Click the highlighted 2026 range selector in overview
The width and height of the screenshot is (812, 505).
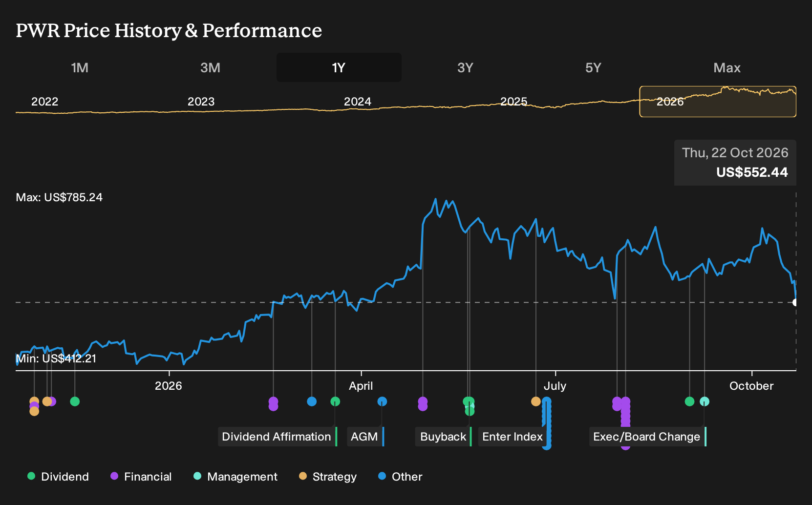point(718,102)
